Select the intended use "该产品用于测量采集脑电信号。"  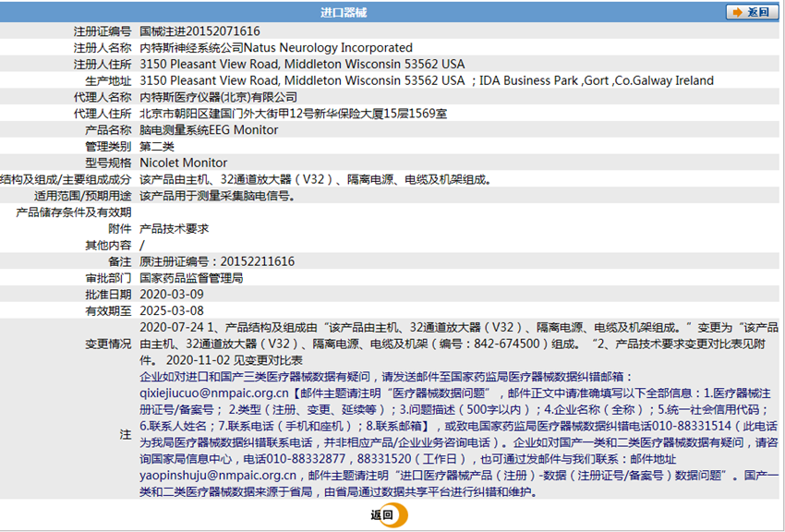(x=217, y=196)
